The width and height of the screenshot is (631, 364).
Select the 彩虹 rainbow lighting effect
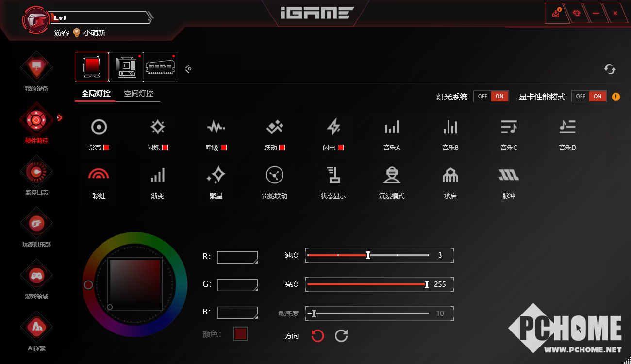tap(99, 174)
